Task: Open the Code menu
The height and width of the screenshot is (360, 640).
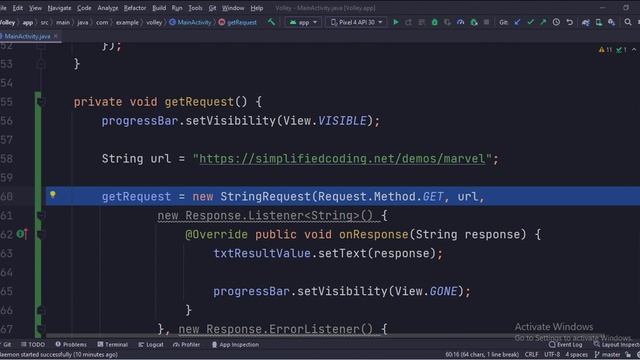Action: click(x=84, y=8)
